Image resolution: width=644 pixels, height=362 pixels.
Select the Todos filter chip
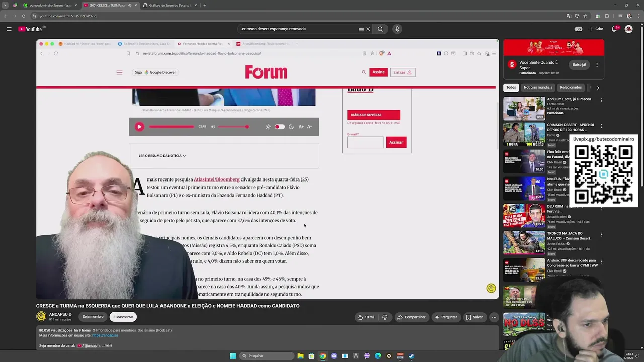coord(511,88)
